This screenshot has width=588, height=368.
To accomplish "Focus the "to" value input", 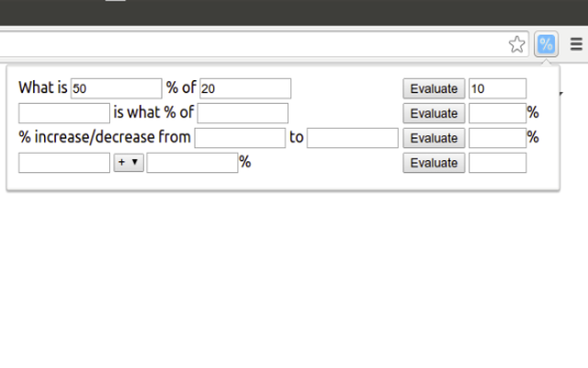I will (352, 138).
